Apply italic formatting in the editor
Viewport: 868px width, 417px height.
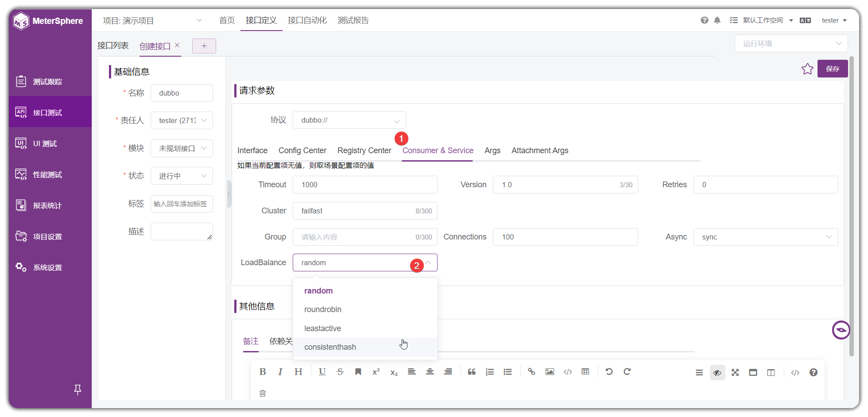click(280, 372)
